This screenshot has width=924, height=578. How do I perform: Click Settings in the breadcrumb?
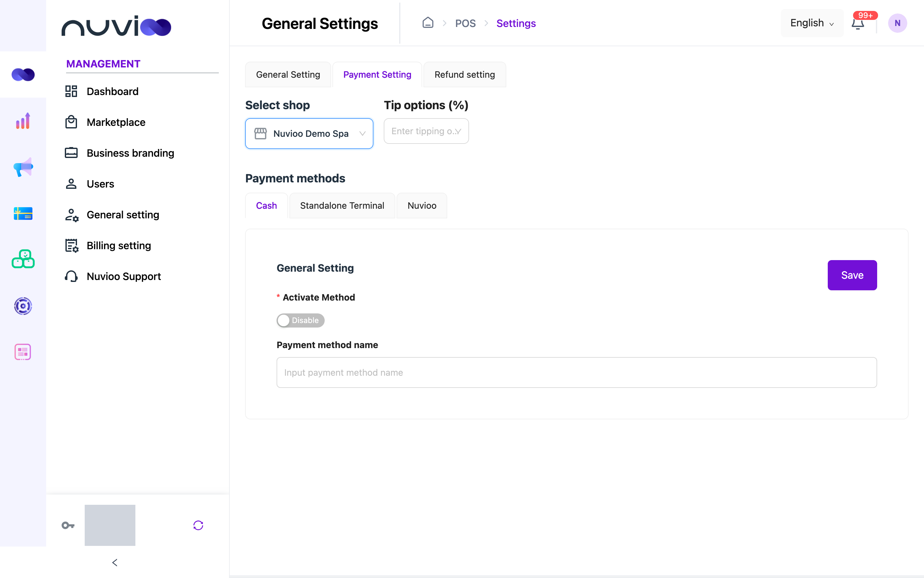[516, 23]
